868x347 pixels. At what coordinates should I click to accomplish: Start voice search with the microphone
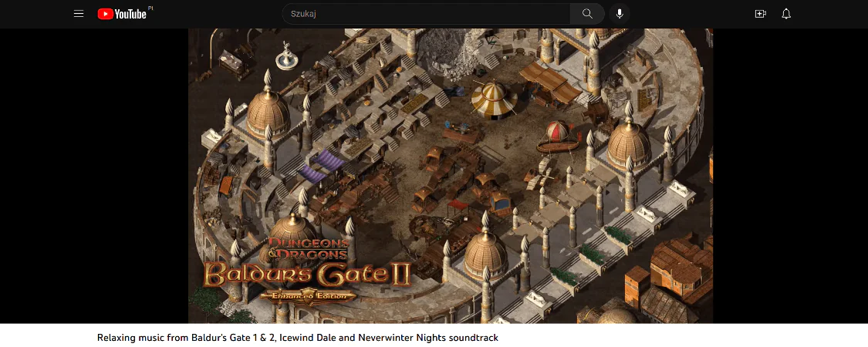[620, 14]
